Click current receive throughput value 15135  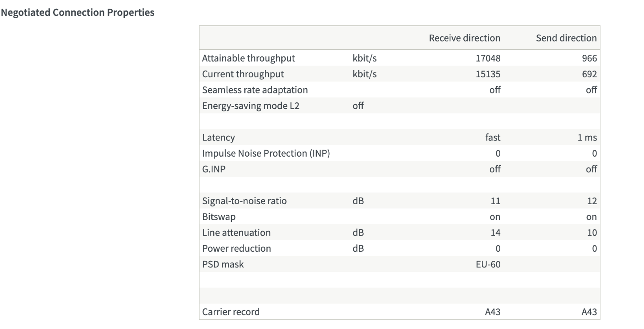[488, 74]
